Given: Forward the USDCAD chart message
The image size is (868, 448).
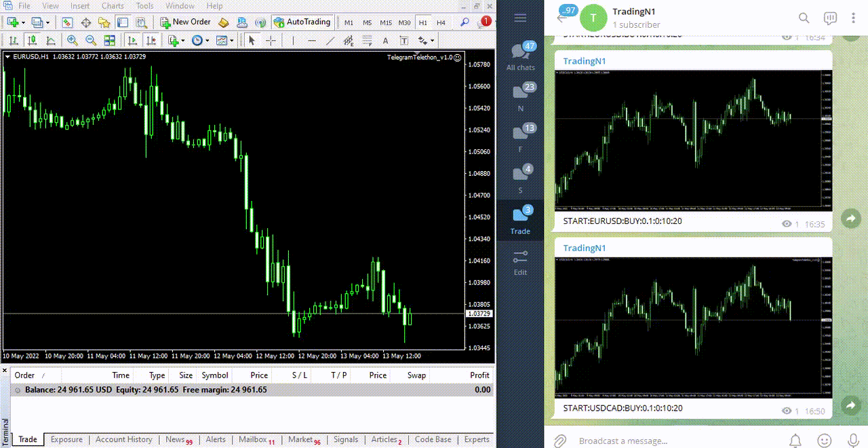Looking at the screenshot, I should pyautogui.click(x=850, y=405).
